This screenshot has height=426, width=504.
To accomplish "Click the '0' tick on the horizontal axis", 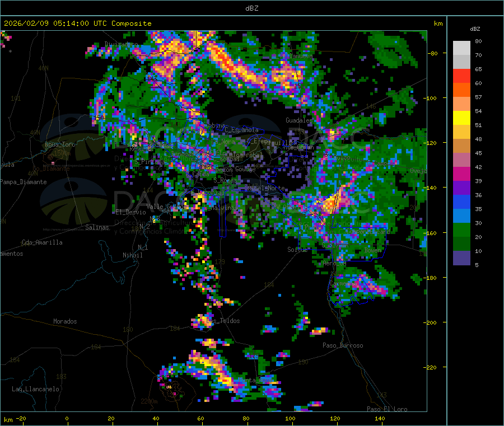I will click(67, 418).
